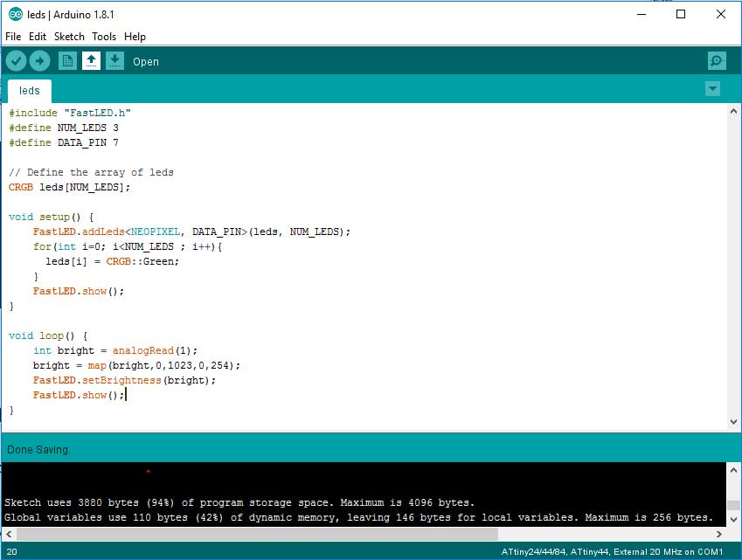This screenshot has height=560, width=742.
Task: Click the '#define DATA_PIN 7' line
Action: [64, 142]
